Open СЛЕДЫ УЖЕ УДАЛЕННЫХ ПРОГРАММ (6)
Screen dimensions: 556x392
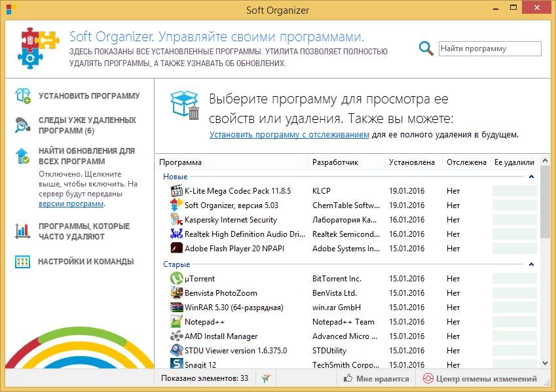(x=87, y=126)
